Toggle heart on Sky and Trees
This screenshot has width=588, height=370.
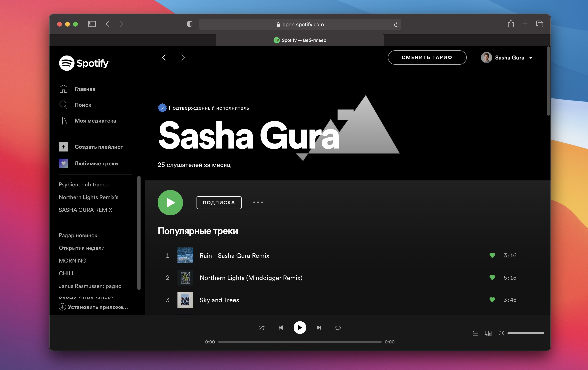(x=492, y=300)
